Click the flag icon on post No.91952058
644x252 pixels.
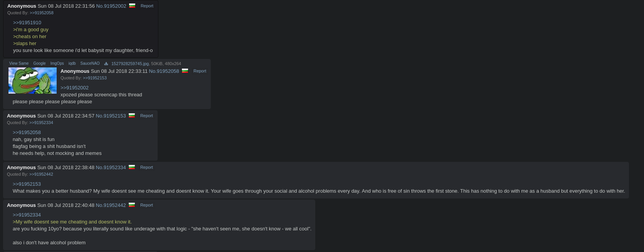(x=185, y=71)
